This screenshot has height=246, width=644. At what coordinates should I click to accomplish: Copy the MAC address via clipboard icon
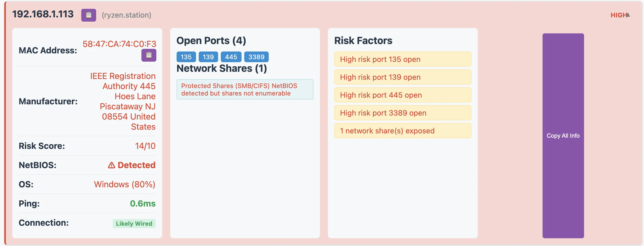149,55
